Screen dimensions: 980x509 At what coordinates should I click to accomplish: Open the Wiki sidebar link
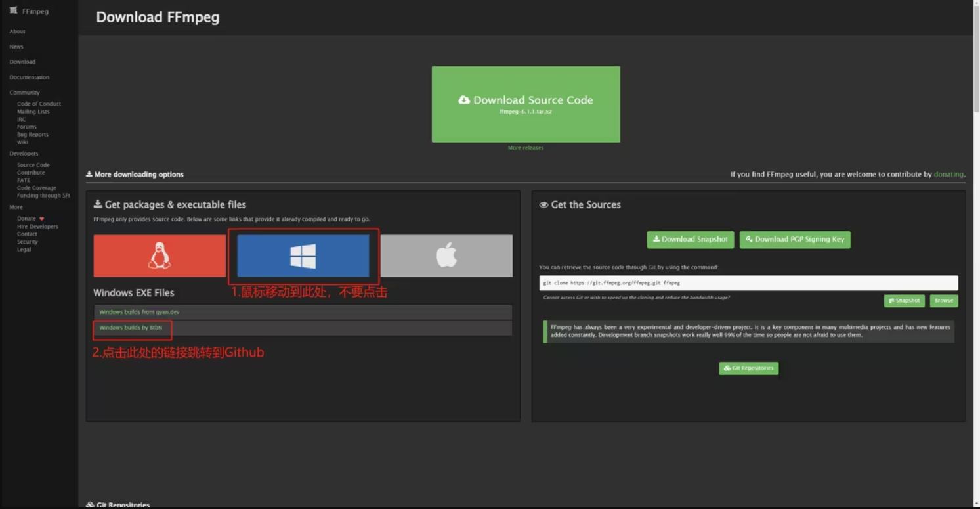[23, 142]
